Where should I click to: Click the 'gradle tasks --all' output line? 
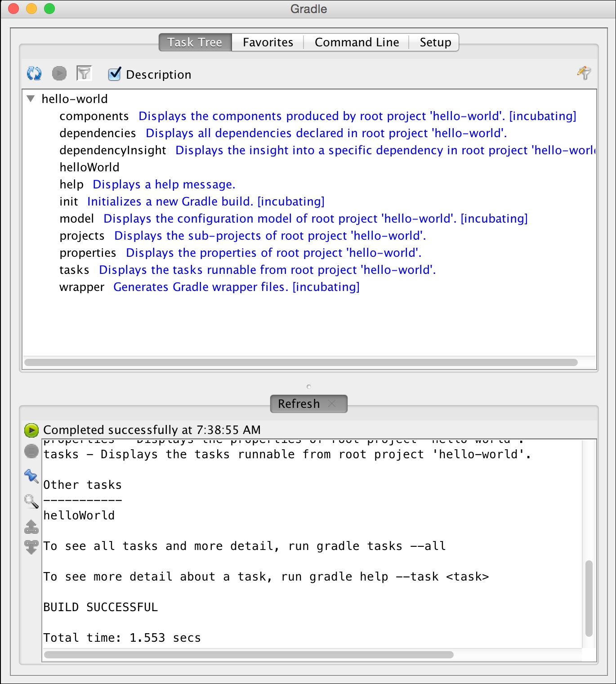pos(245,546)
